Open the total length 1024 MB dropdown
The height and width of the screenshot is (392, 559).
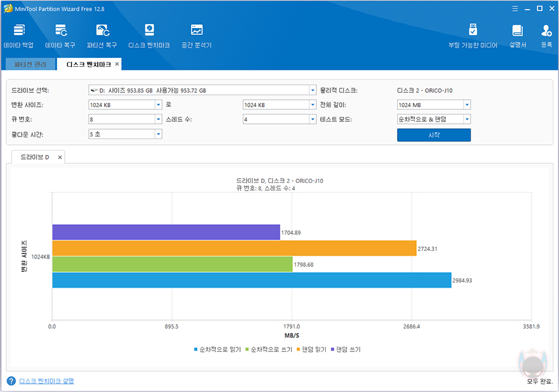click(x=467, y=105)
